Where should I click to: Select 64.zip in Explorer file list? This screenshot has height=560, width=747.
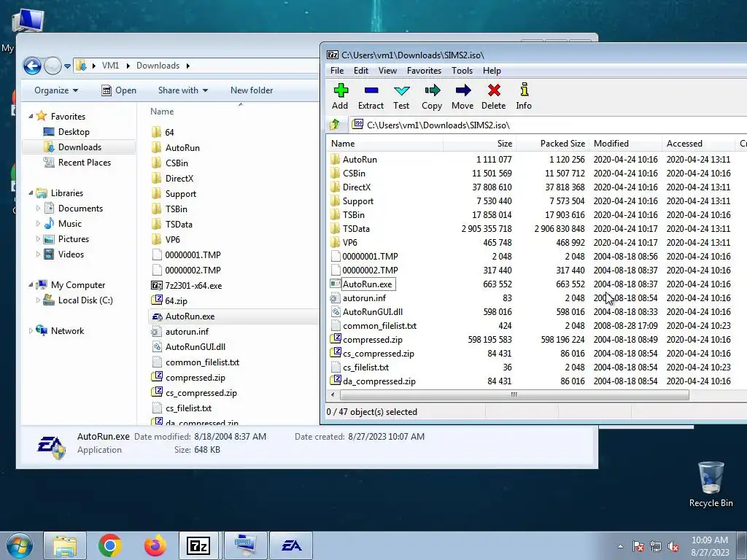click(176, 301)
